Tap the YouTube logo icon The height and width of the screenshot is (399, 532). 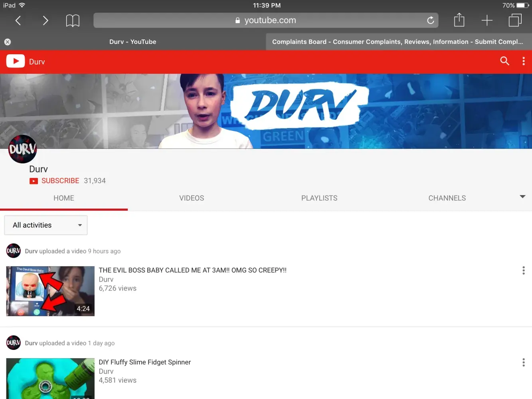16,61
